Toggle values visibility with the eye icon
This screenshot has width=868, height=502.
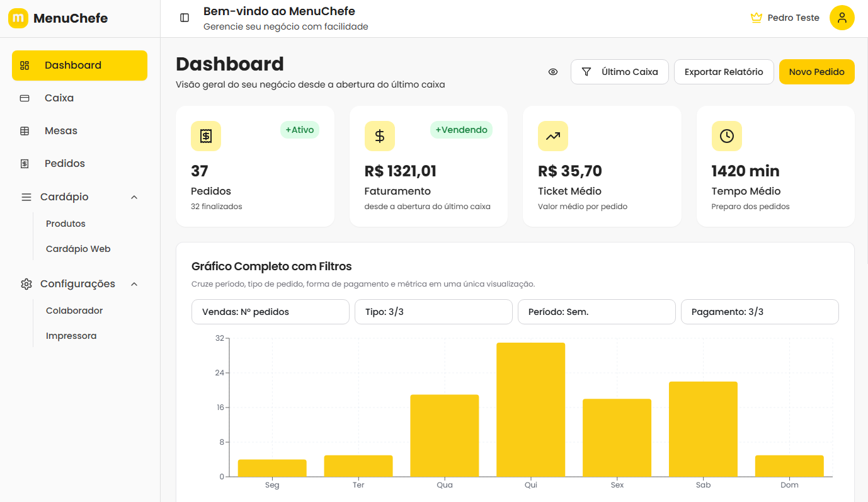[553, 72]
